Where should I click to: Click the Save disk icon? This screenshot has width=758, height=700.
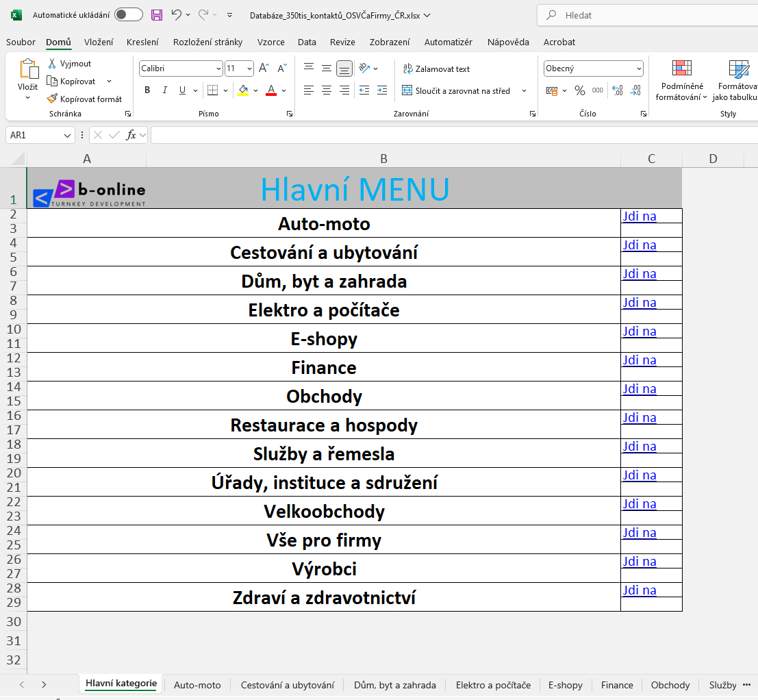click(x=157, y=14)
